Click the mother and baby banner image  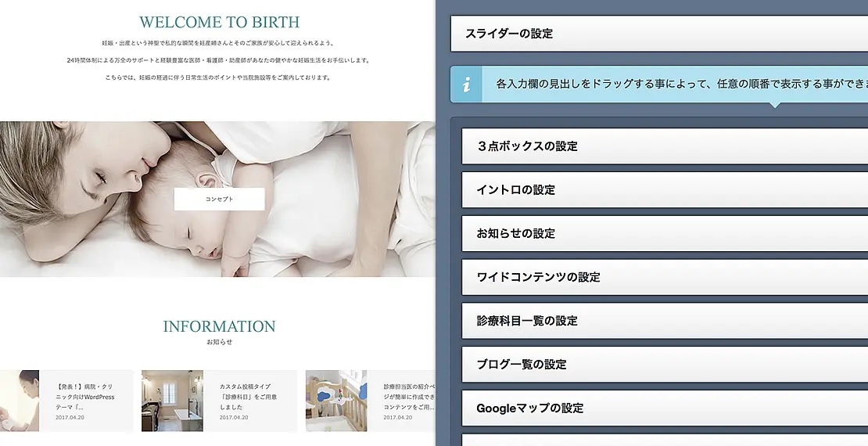(x=217, y=199)
